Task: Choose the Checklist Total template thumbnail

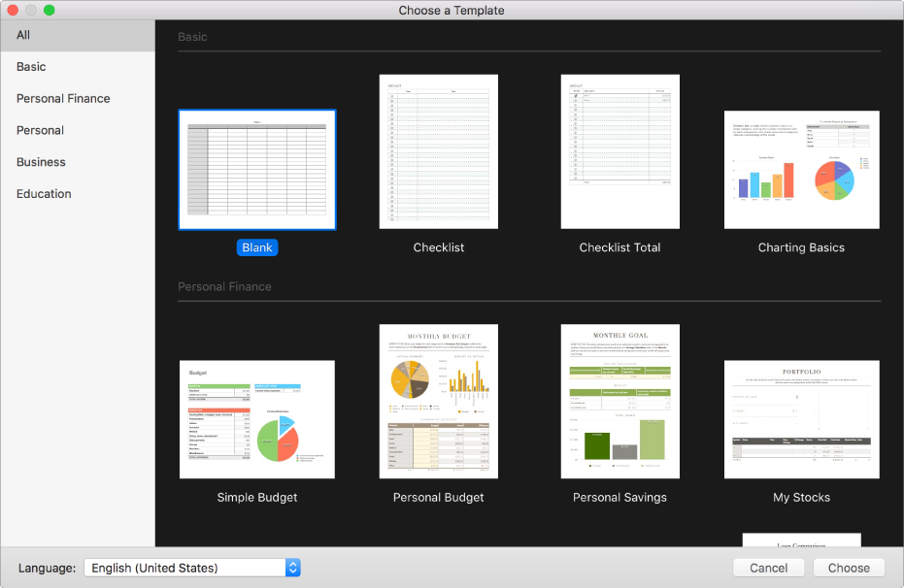Action: pos(619,151)
